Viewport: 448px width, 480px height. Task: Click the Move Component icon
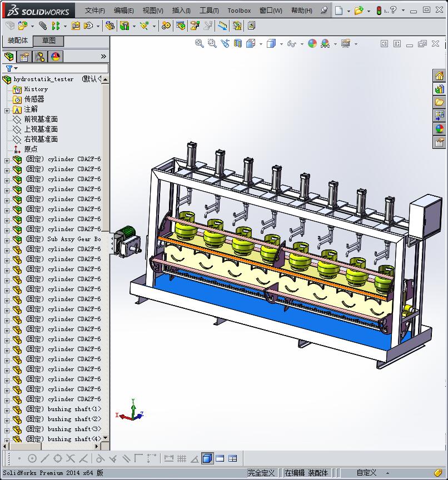88,26
